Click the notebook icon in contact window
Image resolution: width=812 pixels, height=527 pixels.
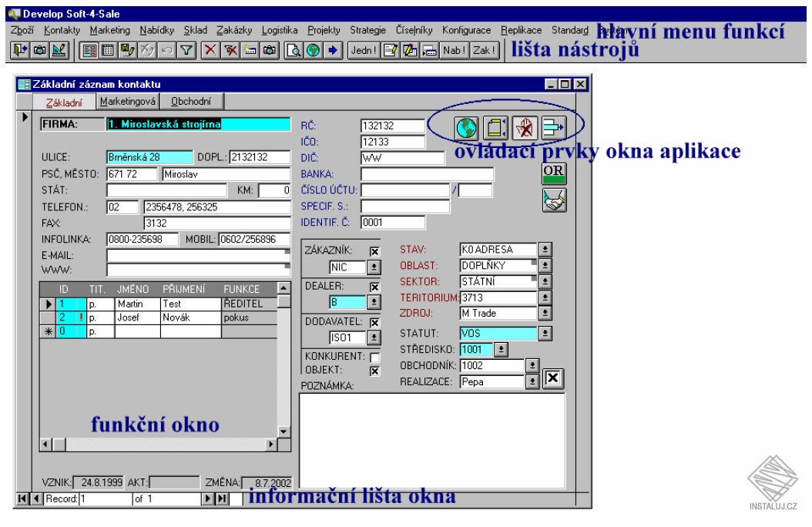pos(495,127)
